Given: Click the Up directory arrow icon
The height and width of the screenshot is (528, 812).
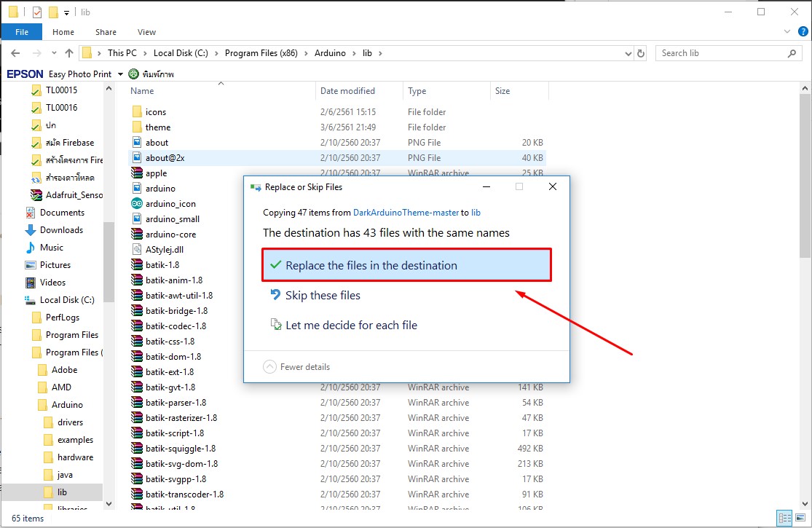Looking at the screenshot, I should (x=69, y=53).
